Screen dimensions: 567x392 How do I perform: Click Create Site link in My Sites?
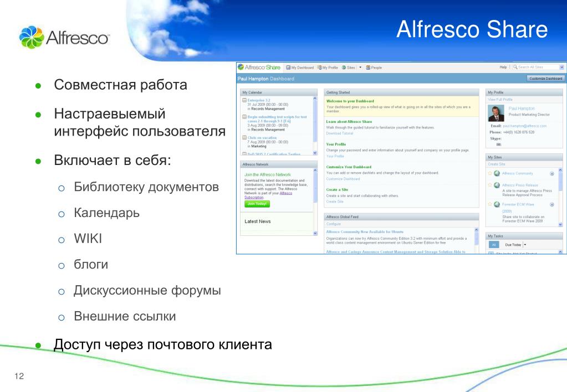click(496, 164)
